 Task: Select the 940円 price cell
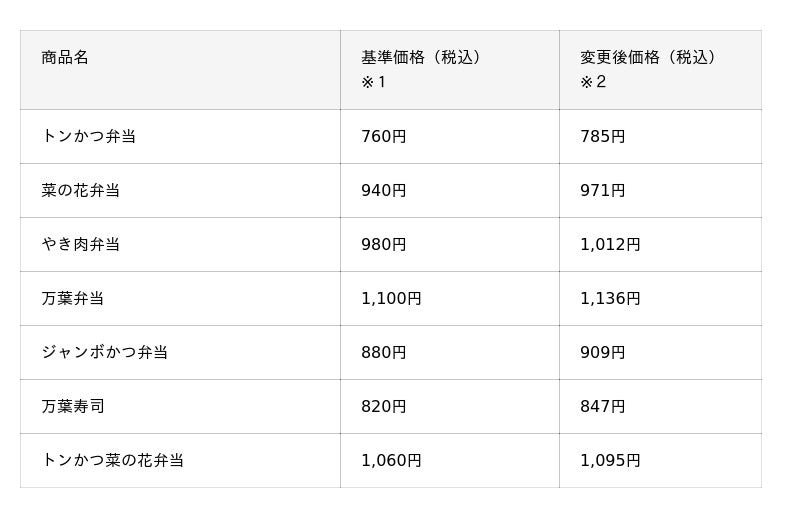point(384,190)
